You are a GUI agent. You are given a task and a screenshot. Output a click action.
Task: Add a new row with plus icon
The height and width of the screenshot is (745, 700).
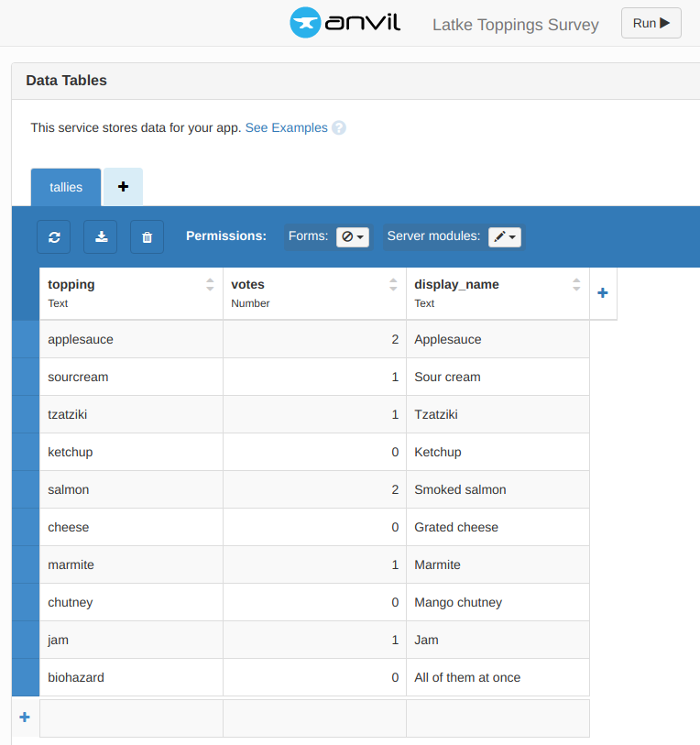click(x=25, y=718)
